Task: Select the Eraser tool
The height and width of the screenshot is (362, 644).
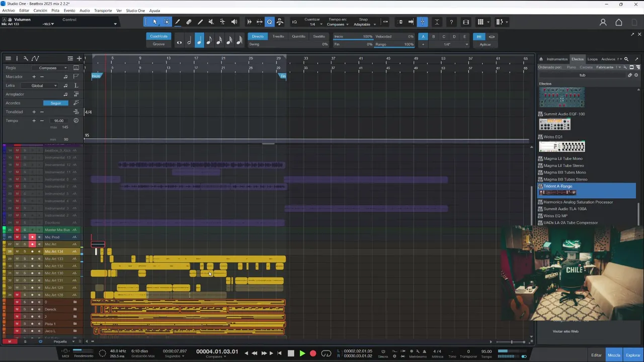Action: (x=189, y=22)
